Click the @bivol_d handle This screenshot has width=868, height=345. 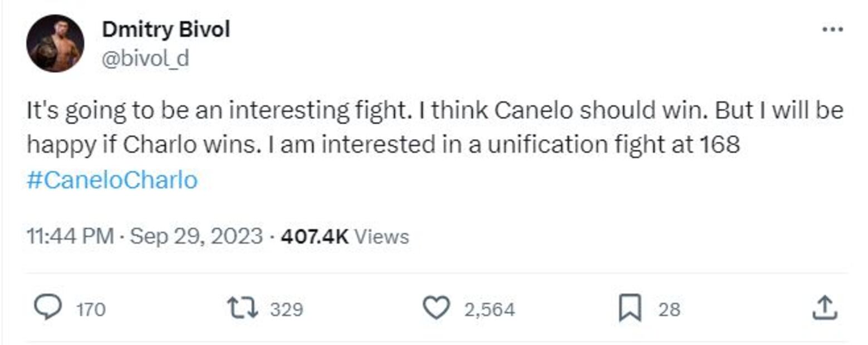tap(145, 57)
